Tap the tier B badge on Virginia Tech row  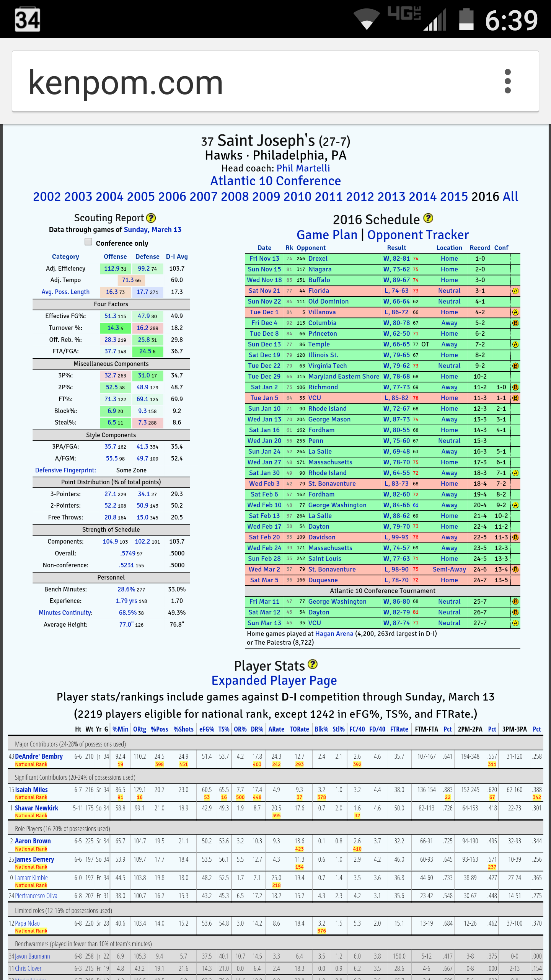point(515,366)
